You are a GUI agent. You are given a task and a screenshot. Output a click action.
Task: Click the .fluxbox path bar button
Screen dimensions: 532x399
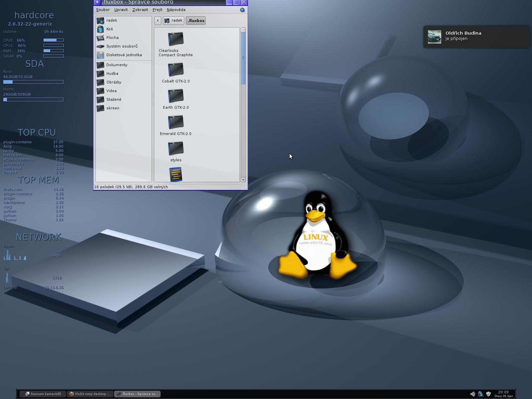click(196, 21)
